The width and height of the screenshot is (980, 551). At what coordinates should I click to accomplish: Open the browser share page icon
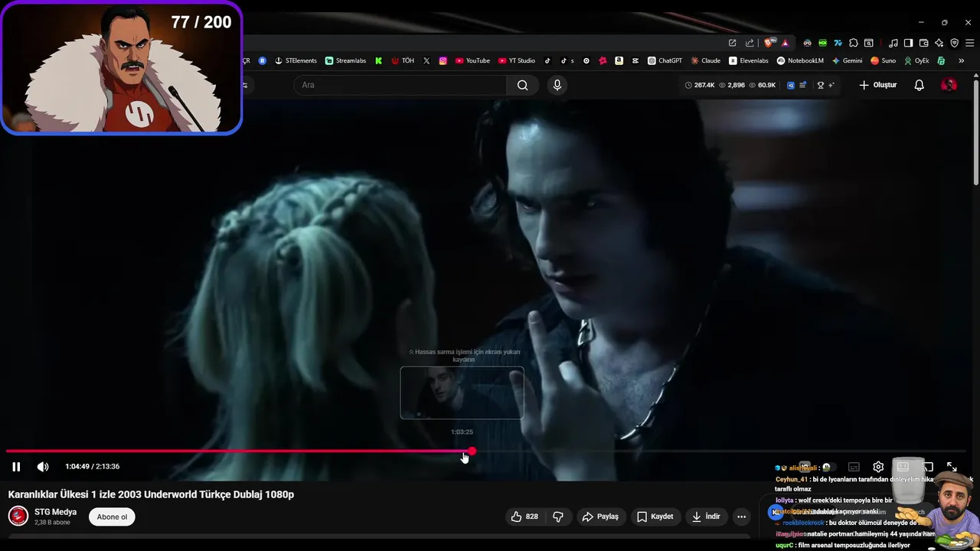(749, 43)
